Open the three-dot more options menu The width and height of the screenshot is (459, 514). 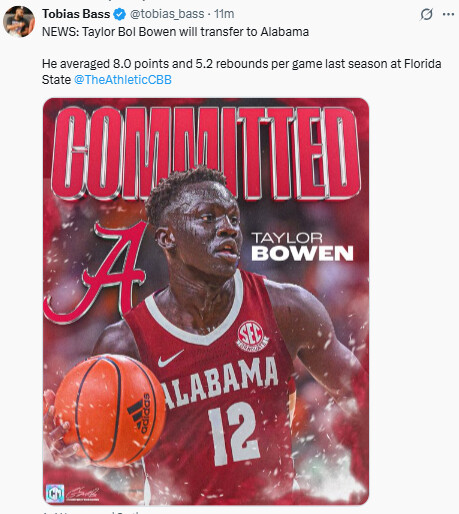coord(448,14)
